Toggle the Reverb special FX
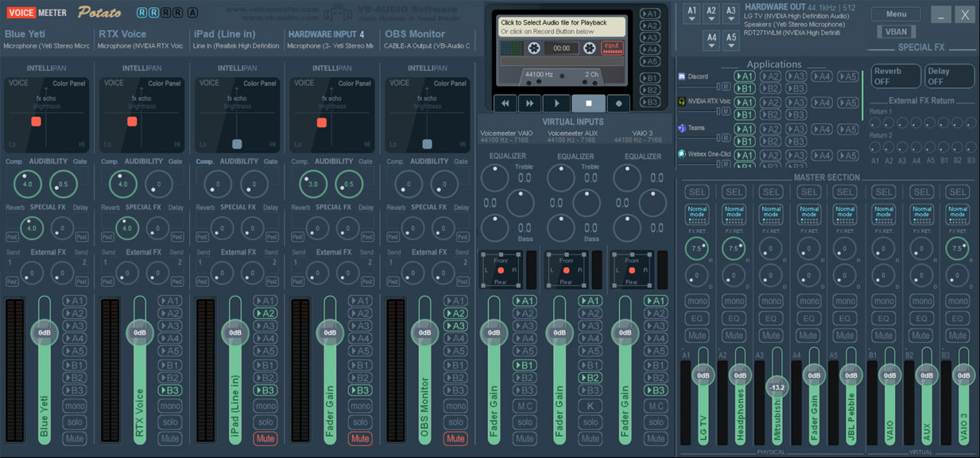Screen dimensions: 980x458 896,76
